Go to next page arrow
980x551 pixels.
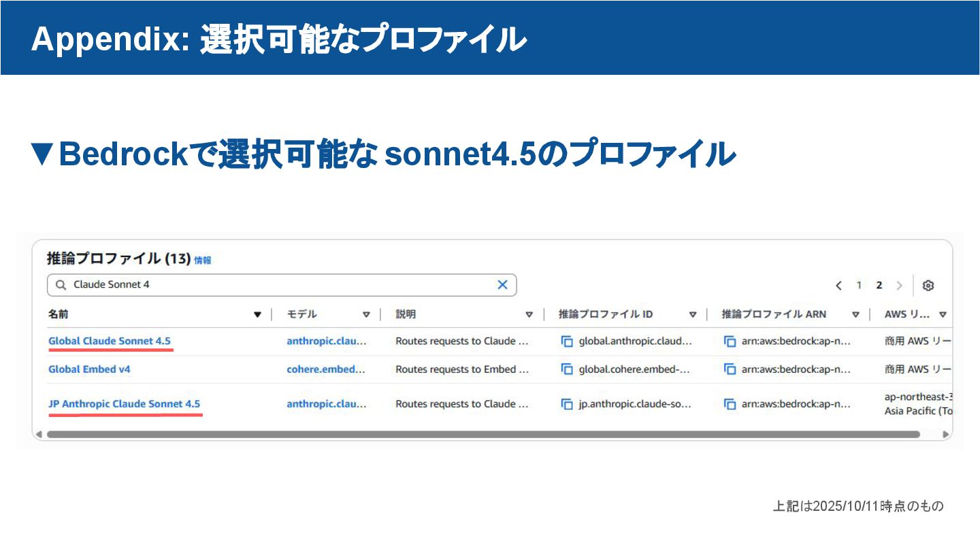(899, 286)
